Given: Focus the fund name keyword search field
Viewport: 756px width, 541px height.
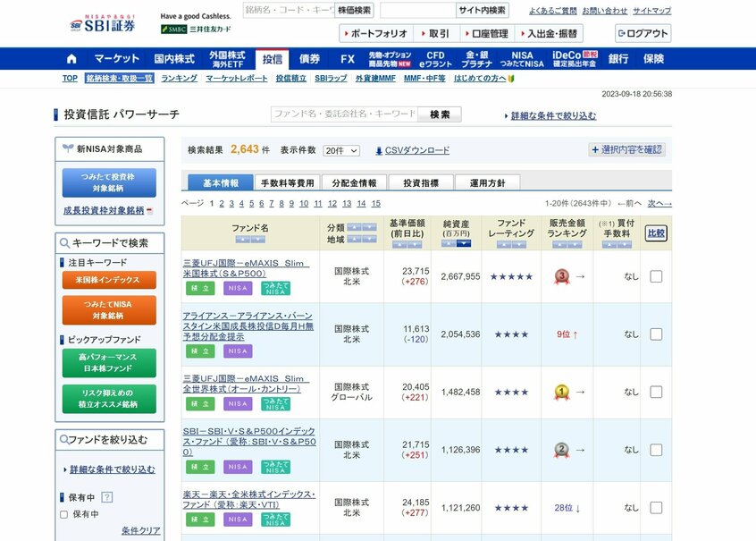Looking at the screenshot, I should [344, 114].
